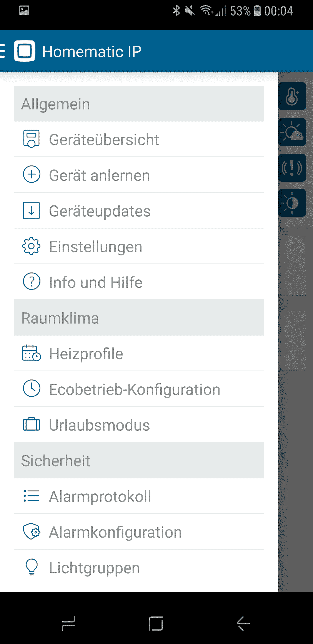This screenshot has width=313, height=644.
Task: Choose Urlaubsmodus from the menu
Action: click(99, 425)
